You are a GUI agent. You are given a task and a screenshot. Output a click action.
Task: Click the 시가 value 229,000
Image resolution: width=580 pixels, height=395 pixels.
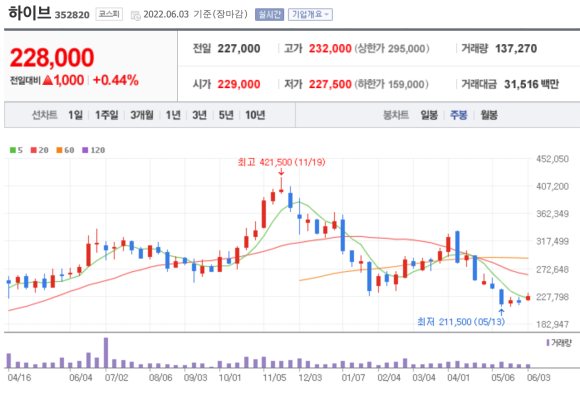[239, 84]
